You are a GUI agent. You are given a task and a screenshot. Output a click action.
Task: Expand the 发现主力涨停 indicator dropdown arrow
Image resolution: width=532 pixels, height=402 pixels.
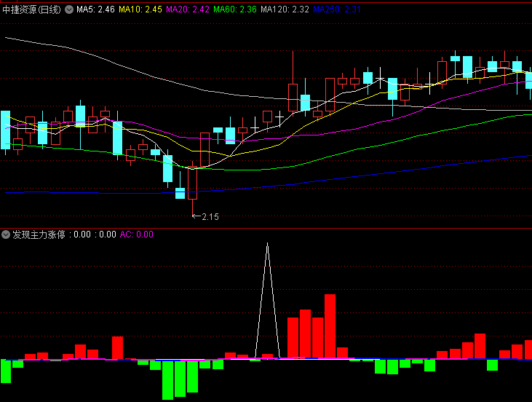point(6,234)
